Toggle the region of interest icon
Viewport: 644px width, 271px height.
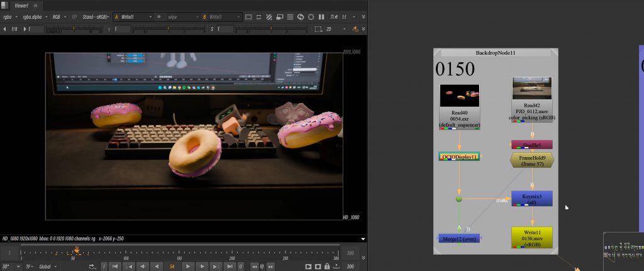click(312, 16)
